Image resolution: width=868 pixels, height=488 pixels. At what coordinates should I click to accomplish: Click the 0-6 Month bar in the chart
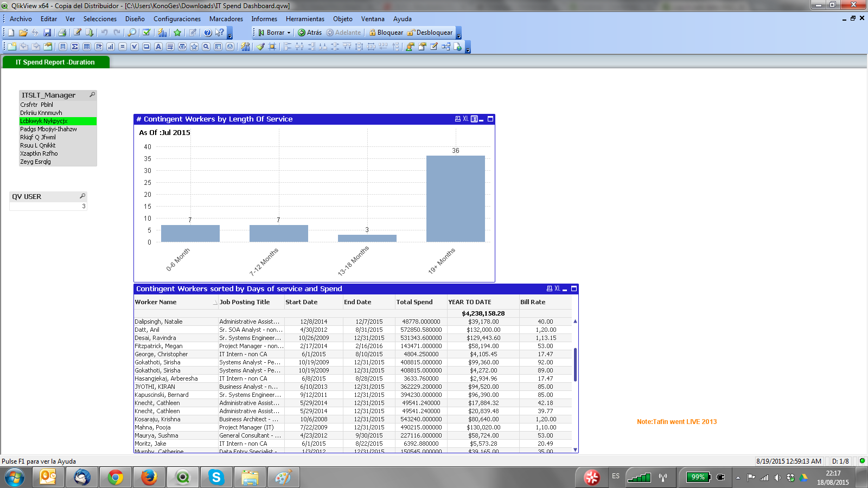[190, 234]
